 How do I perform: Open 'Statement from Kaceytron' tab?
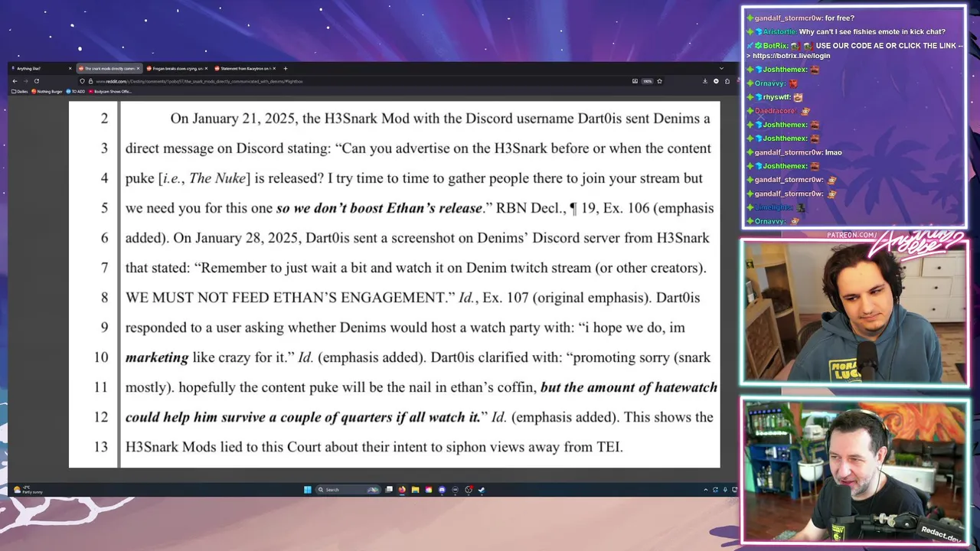click(246, 68)
